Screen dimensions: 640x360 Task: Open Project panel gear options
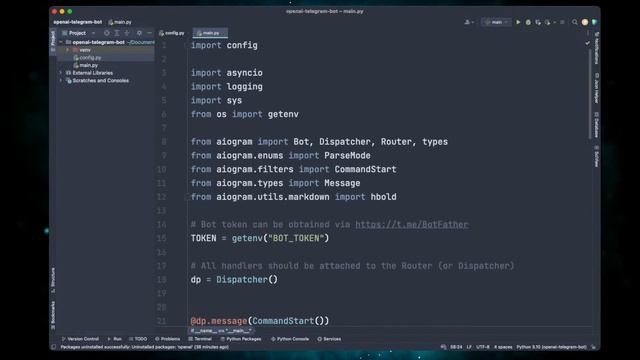coord(139,33)
